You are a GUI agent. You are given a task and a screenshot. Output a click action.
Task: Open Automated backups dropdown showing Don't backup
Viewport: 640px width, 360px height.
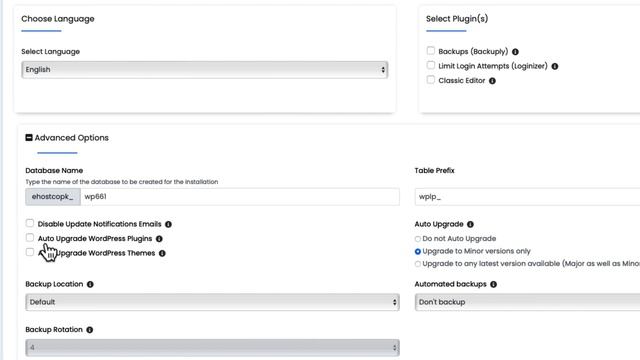pos(527,302)
